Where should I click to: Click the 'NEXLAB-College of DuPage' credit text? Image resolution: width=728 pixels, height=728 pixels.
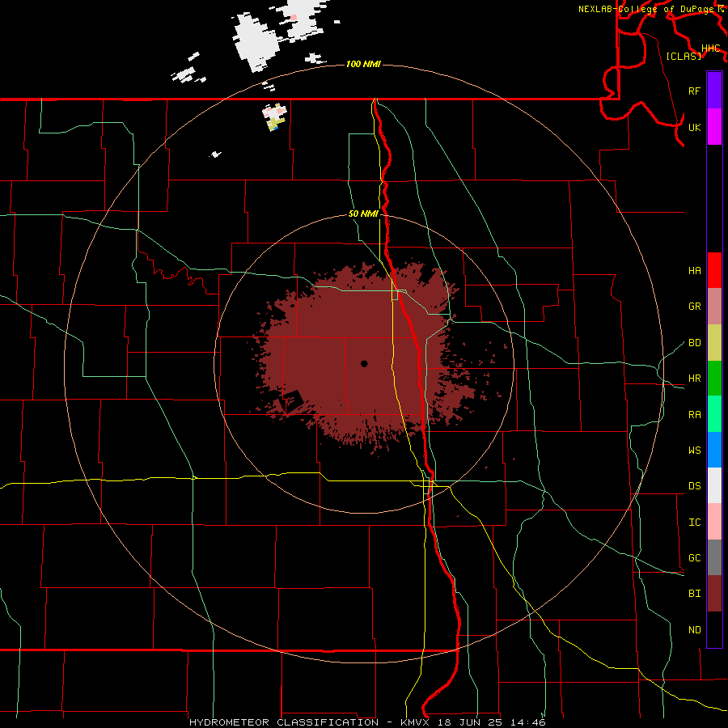(647, 9)
